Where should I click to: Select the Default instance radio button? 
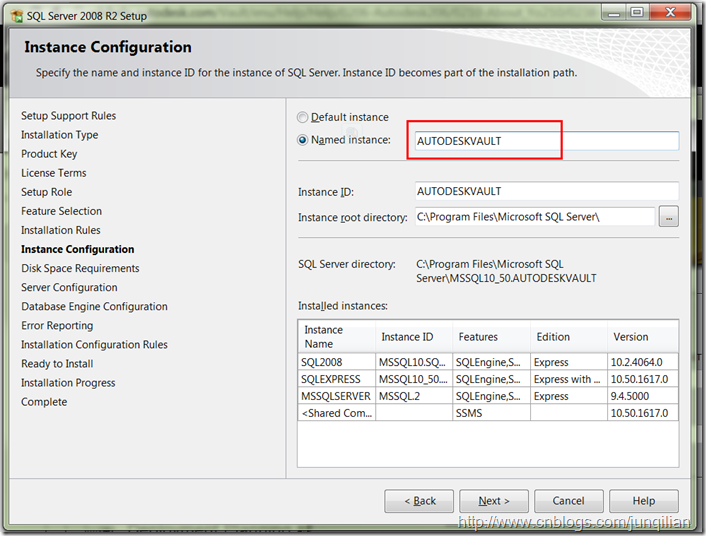click(303, 118)
